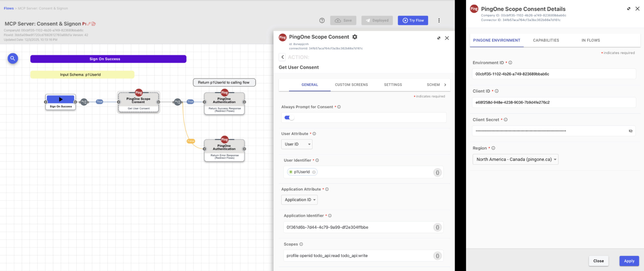Click the back arrow above Get User Consent
This screenshot has height=271, width=644.
coord(282,57)
